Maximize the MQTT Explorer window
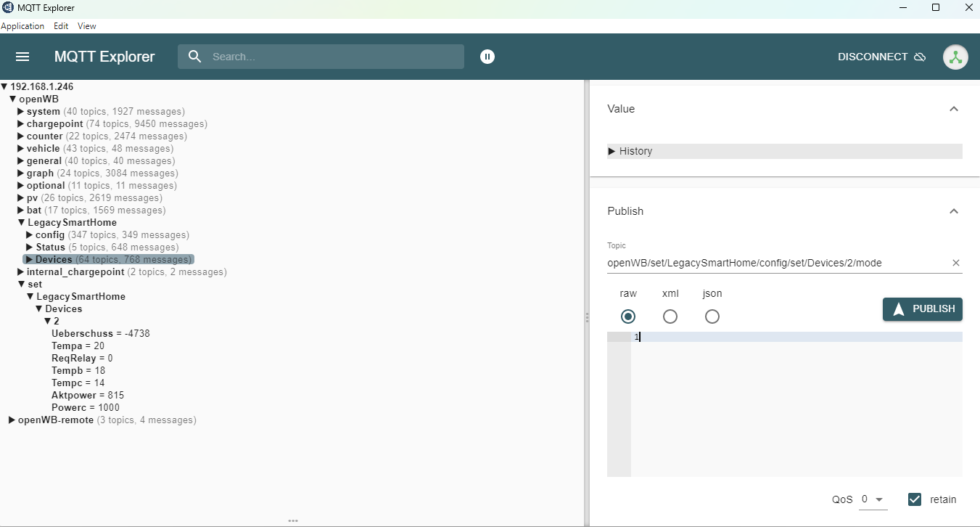This screenshot has width=980, height=527. (x=936, y=8)
